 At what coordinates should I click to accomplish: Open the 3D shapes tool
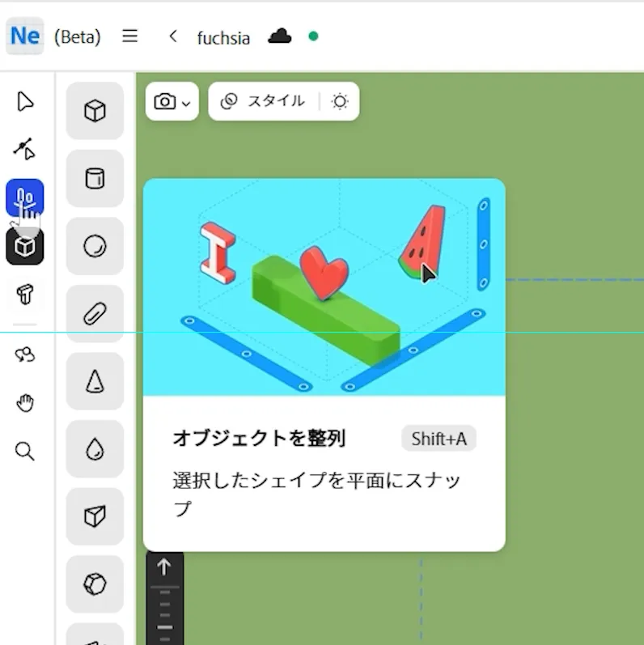(x=25, y=246)
